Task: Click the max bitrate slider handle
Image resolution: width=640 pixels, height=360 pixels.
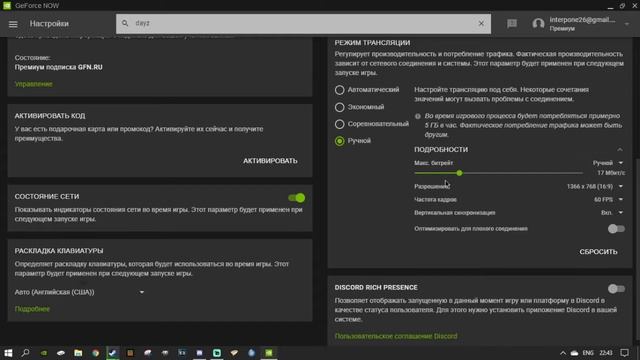Action: pos(460,173)
